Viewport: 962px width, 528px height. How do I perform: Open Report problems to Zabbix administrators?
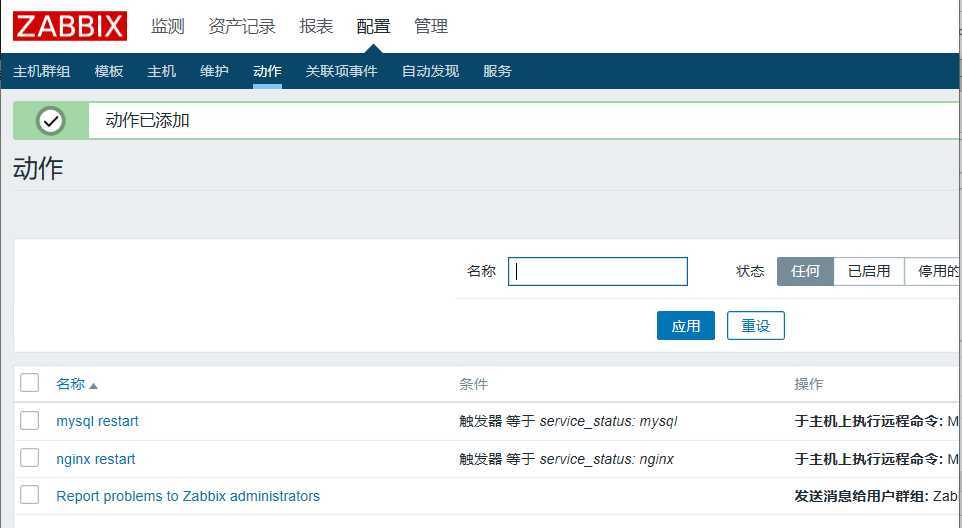(x=188, y=496)
